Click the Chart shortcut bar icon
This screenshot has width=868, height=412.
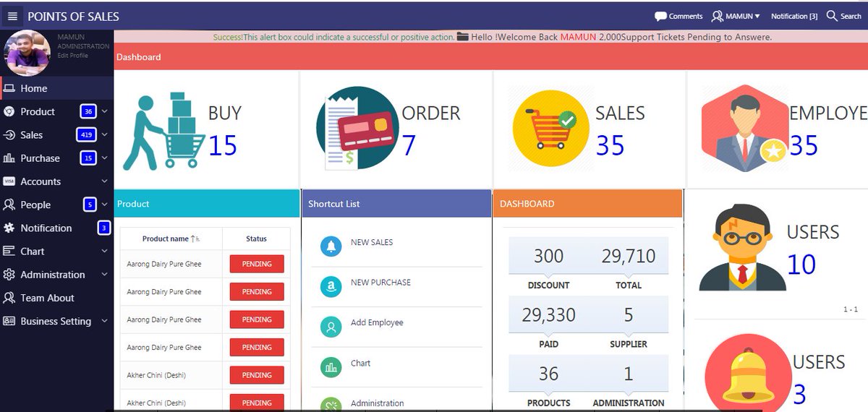coord(331,367)
